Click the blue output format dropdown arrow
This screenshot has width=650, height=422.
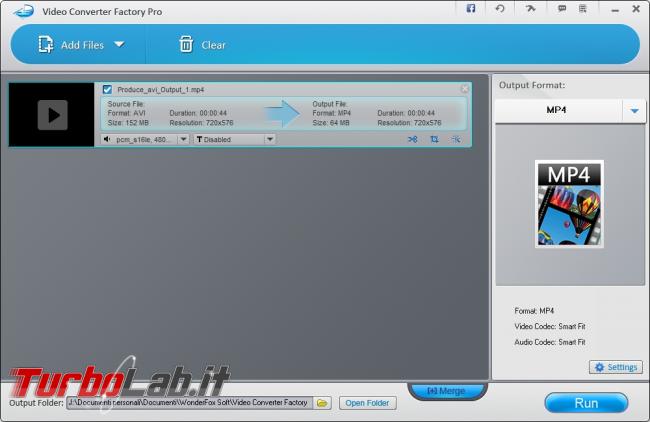click(634, 111)
